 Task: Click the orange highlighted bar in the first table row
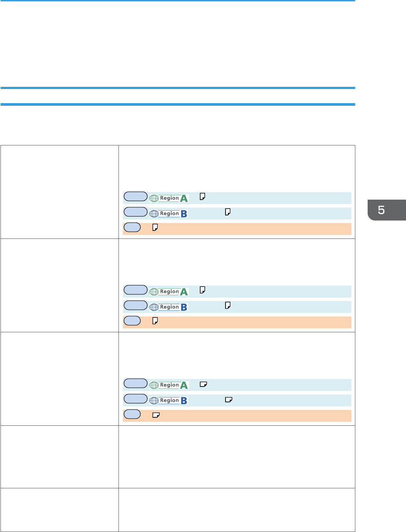(237, 229)
